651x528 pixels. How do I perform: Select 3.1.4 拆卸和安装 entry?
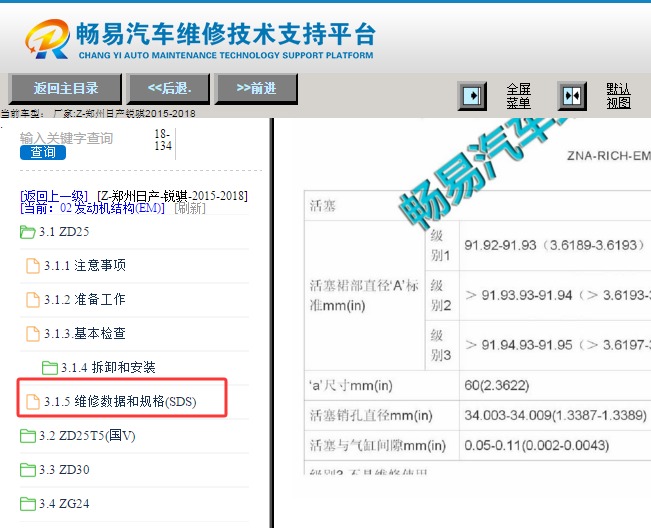[108, 368]
